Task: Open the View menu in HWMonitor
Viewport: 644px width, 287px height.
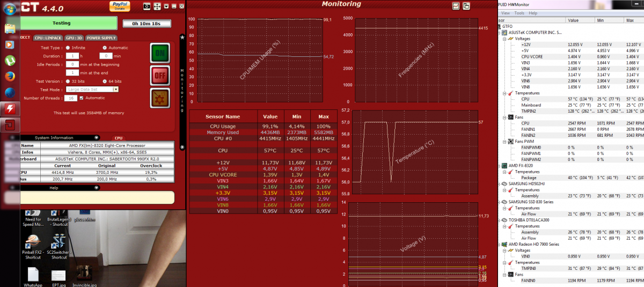Action: click(x=506, y=13)
